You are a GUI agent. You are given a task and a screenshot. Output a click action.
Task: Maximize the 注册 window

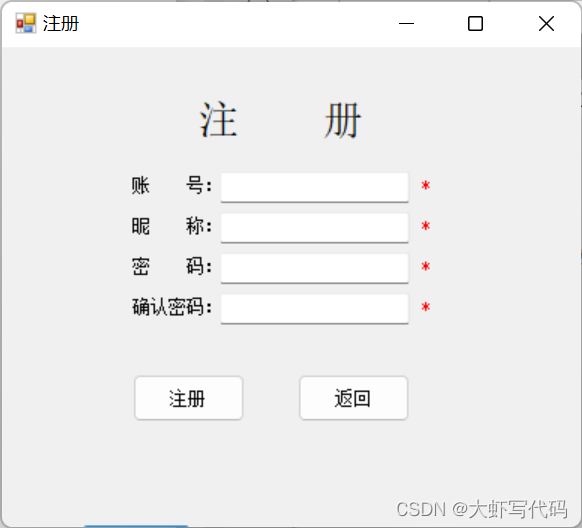click(475, 24)
